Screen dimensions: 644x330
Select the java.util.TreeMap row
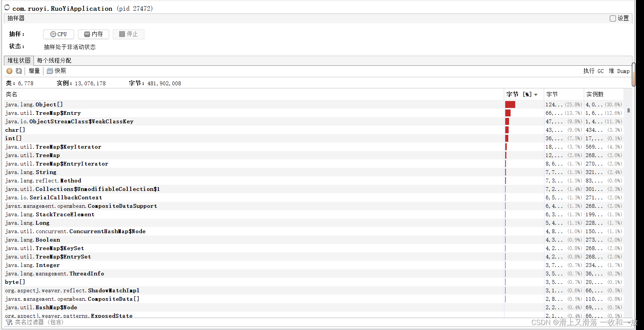(x=314, y=155)
